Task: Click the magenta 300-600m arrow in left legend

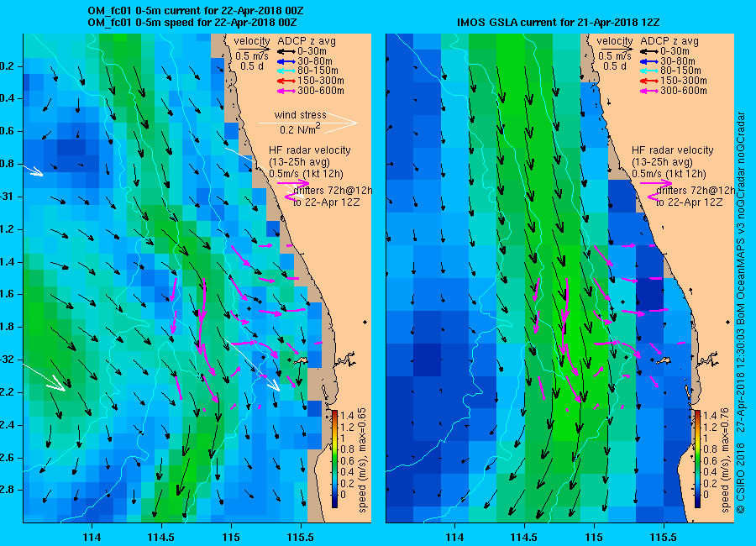Action: pos(286,91)
